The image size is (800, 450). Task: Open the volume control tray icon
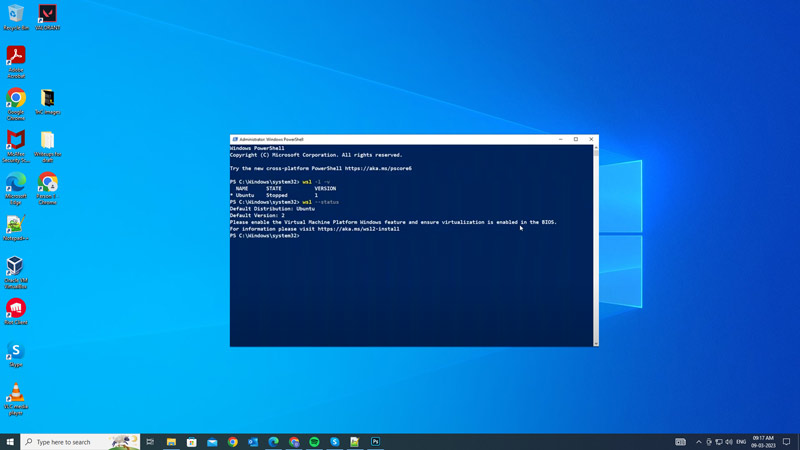[x=729, y=442]
